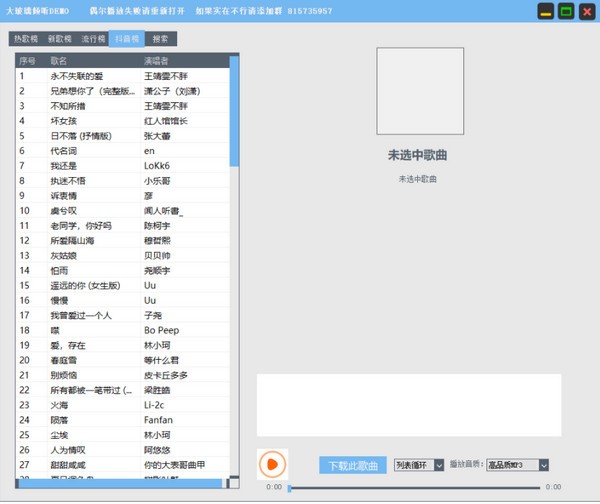Click the song list vertical scrollbar

point(235,110)
